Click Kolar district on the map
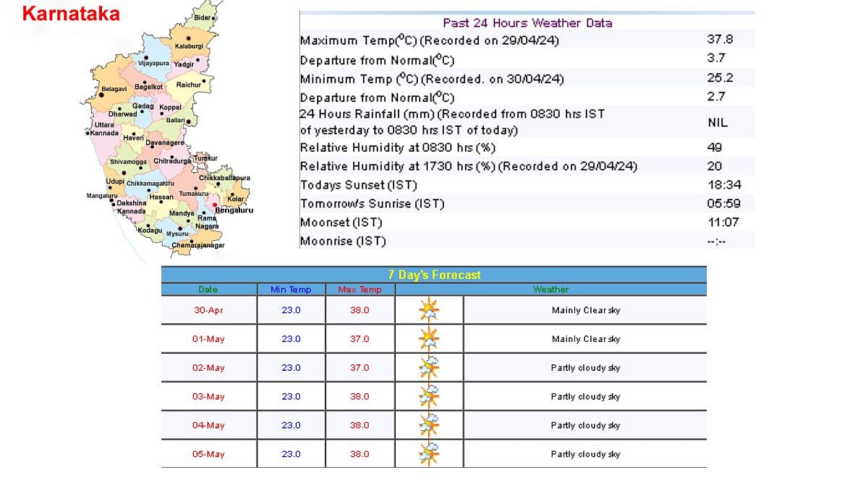868x488 pixels. pyautogui.click(x=236, y=199)
